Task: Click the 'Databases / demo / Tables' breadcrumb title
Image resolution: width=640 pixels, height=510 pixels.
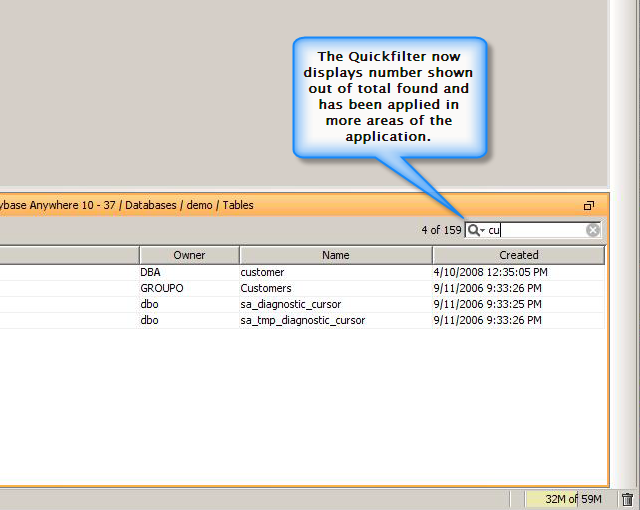Action: pos(189,205)
